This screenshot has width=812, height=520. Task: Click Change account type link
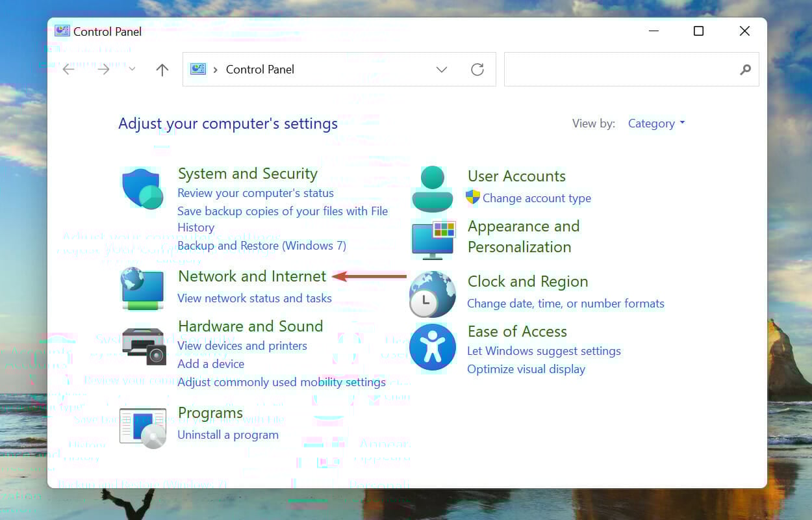(537, 198)
